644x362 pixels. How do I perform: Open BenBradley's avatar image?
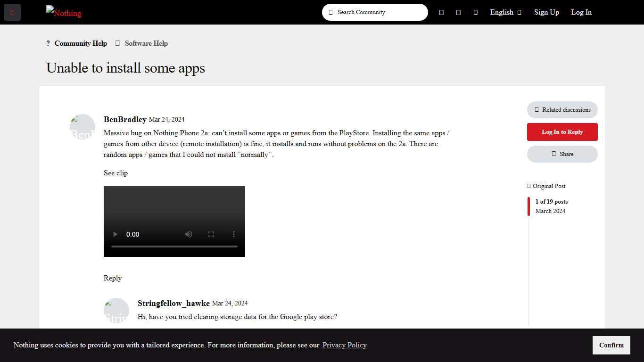coord(83,127)
